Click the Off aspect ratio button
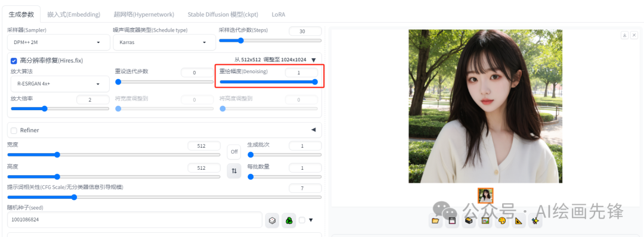This screenshot has height=237, width=644. pos(234,152)
